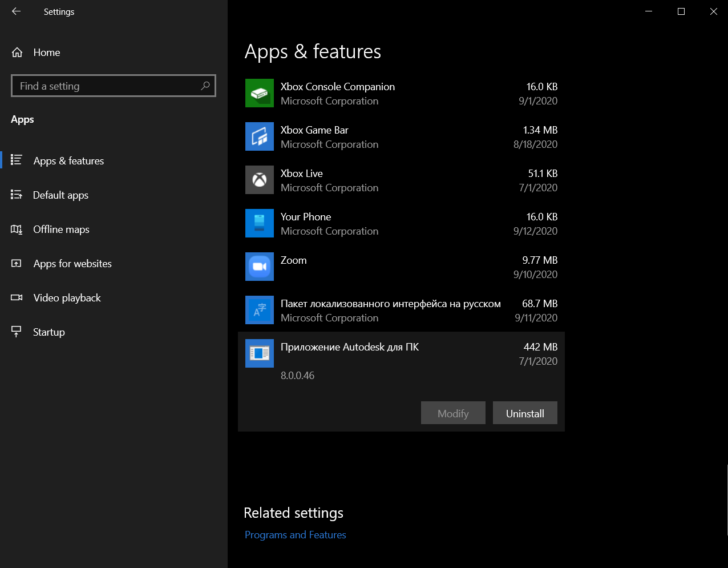Viewport: 728px width, 568px height.
Task: Click version number 8.0.0.46
Action: click(x=298, y=376)
